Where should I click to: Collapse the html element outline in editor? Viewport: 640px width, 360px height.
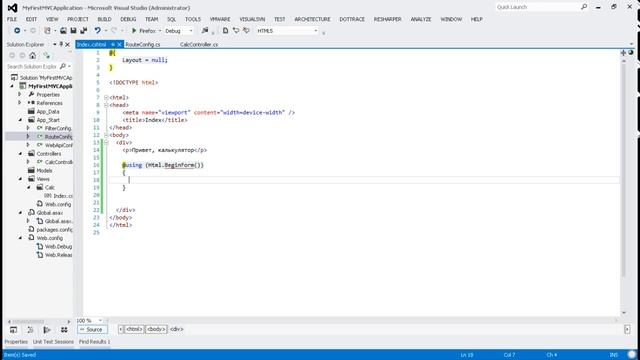[x=106, y=98]
